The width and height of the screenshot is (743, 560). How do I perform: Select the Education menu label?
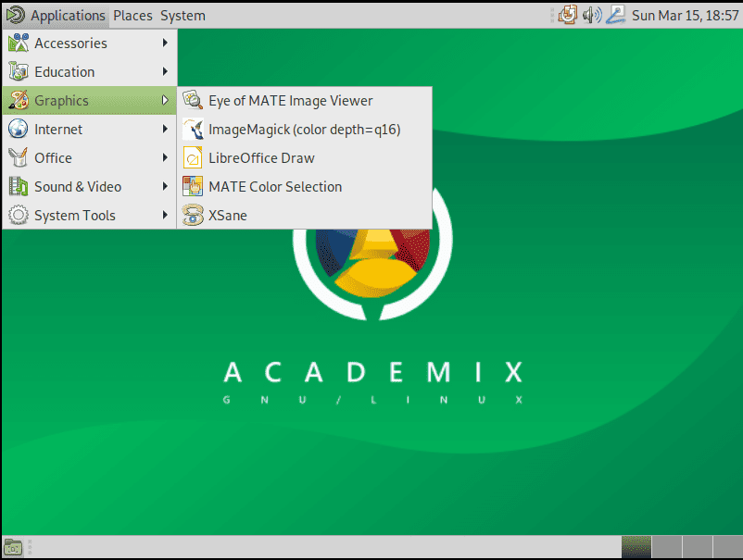click(x=65, y=72)
